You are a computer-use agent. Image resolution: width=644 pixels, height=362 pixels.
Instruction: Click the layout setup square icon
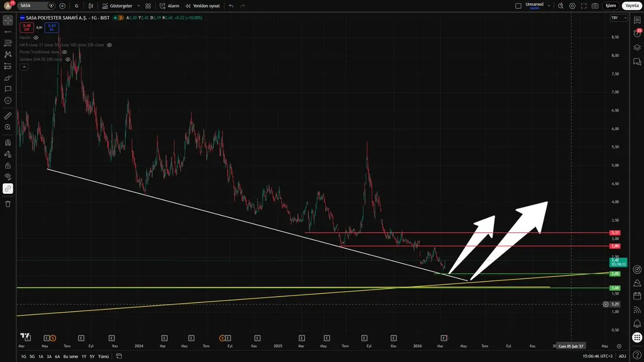(x=518, y=5)
